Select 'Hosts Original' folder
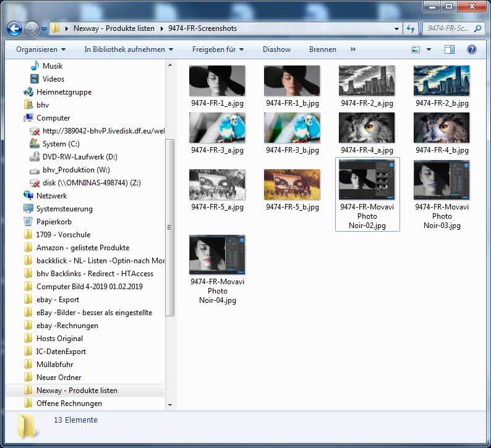Viewport: 491px width, 448px height. pyautogui.click(x=59, y=339)
